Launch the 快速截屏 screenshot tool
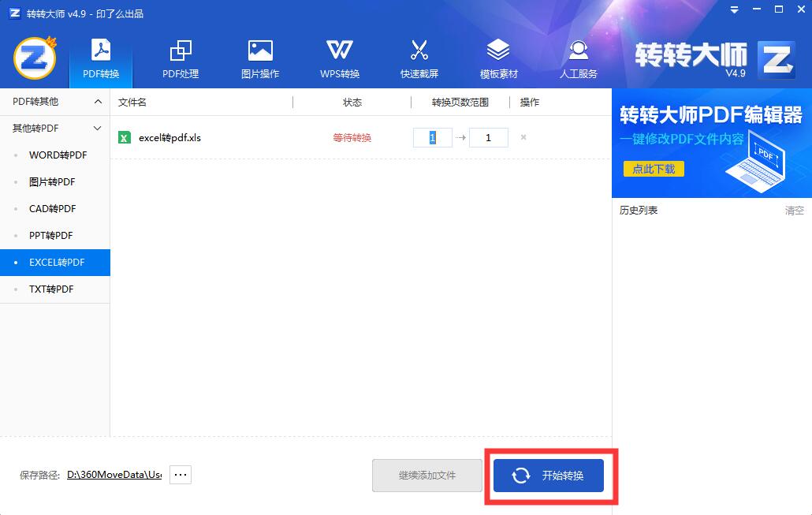Image resolution: width=812 pixels, height=515 pixels. pos(419,60)
